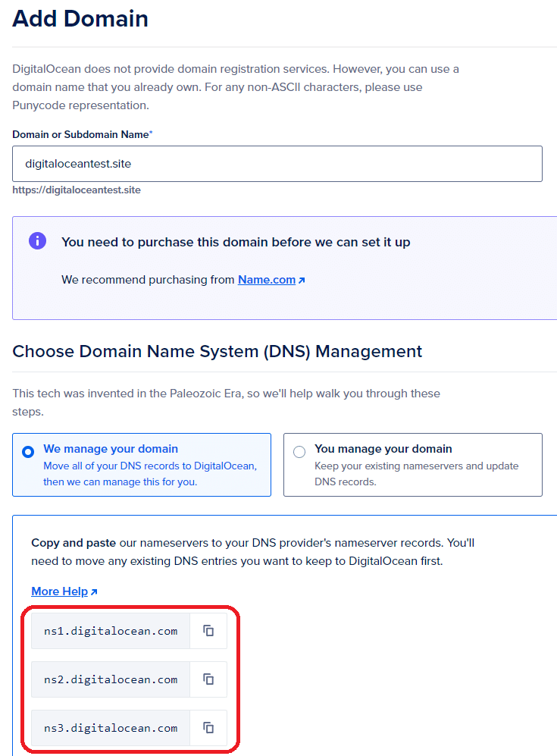This screenshot has width=557, height=756.
Task: Copy ns3.digitalocean.com nameserver
Action: (x=208, y=727)
